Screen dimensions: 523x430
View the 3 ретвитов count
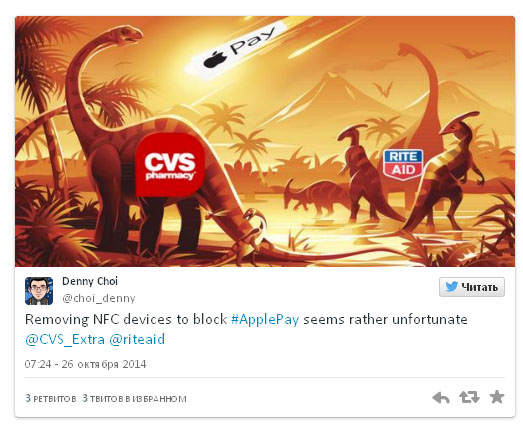pyautogui.click(x=51, y=398)
